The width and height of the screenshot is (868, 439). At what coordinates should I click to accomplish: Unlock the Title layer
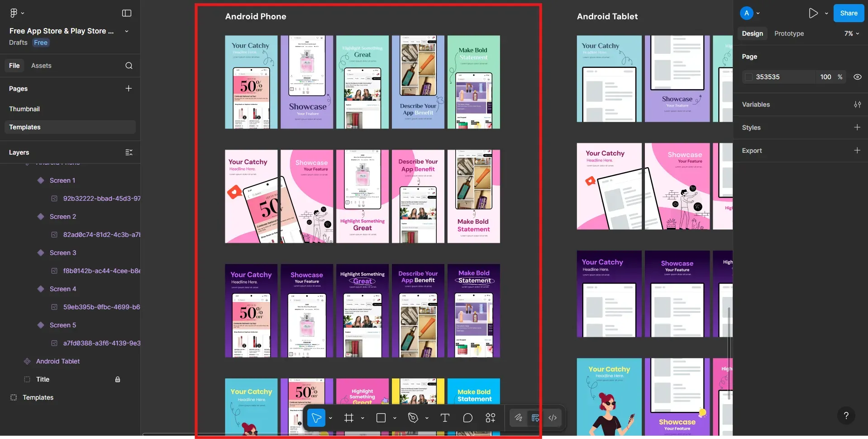tap(118, 379)
